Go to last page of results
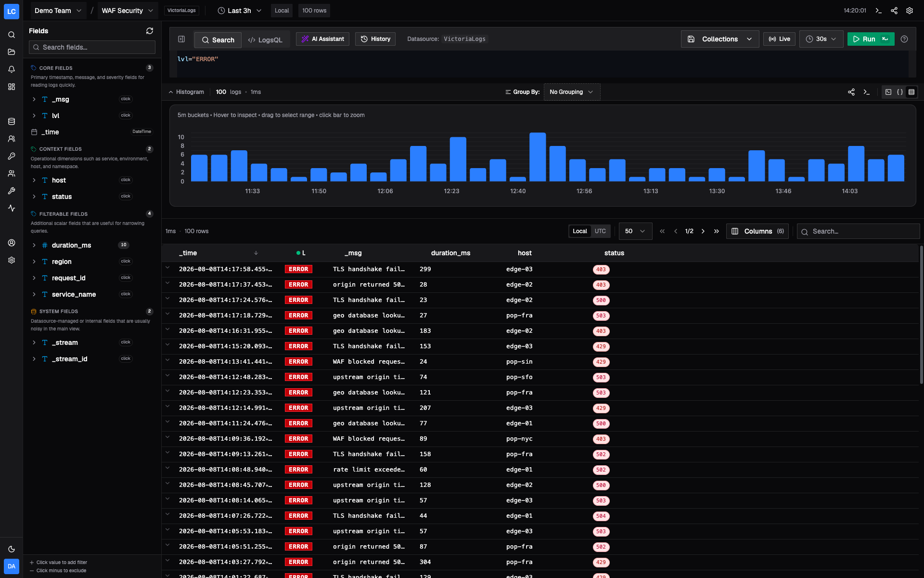The image size is (924, 578). pos(717,231)
